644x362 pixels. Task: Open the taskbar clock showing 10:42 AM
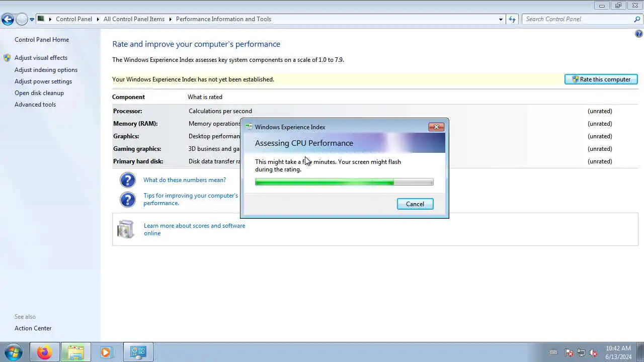[x=618, y=352]
